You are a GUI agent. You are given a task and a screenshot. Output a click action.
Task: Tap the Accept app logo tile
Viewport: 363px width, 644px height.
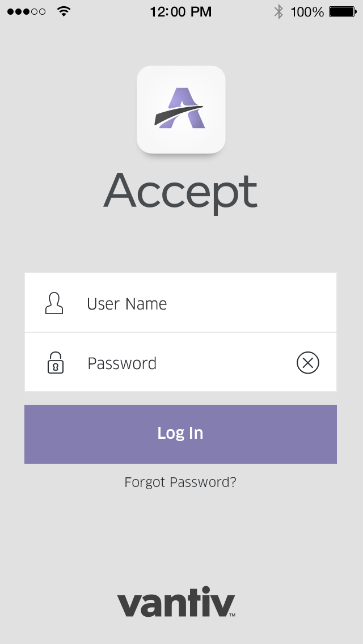(181, 109)
